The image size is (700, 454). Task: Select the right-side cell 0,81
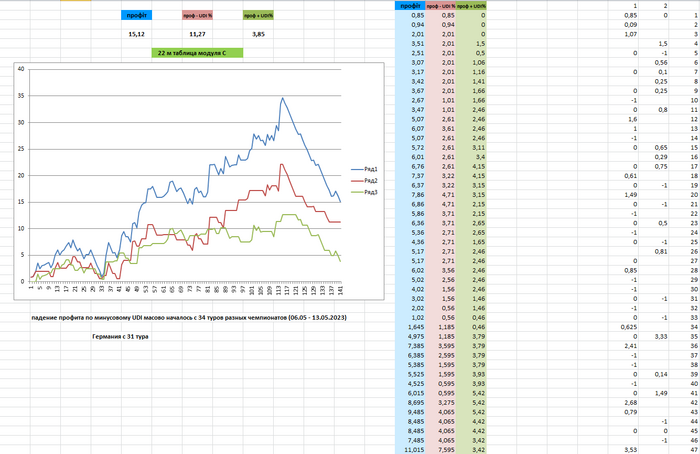point(654,251)
